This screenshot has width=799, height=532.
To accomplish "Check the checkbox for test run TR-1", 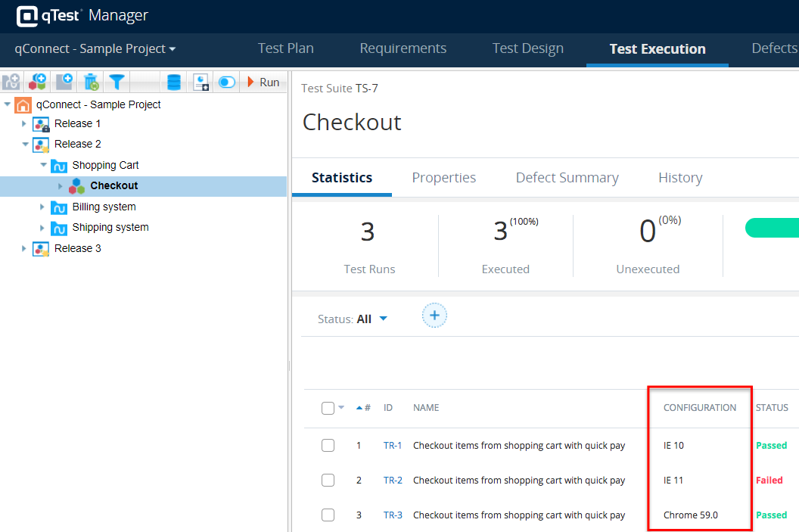I will tap(328, 446).
